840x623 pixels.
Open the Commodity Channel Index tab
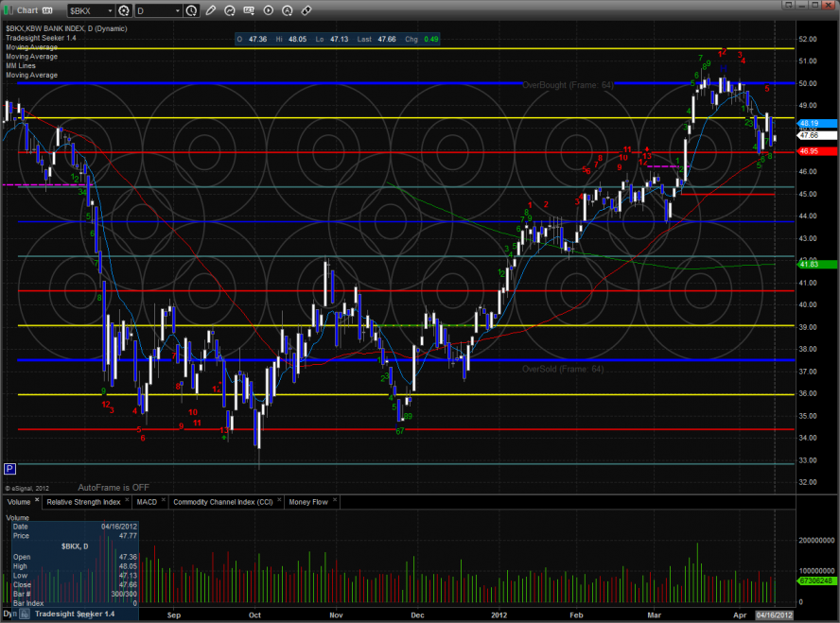coord(223,502)
